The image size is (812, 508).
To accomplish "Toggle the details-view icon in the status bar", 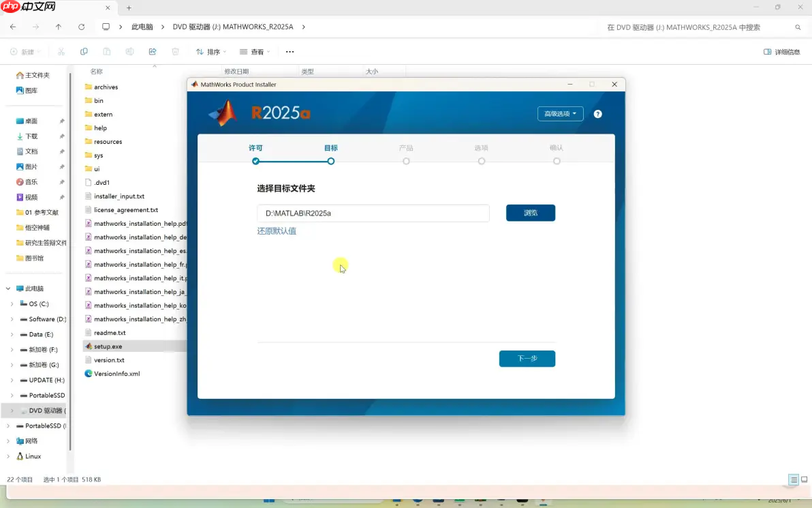I will (792, 479).
